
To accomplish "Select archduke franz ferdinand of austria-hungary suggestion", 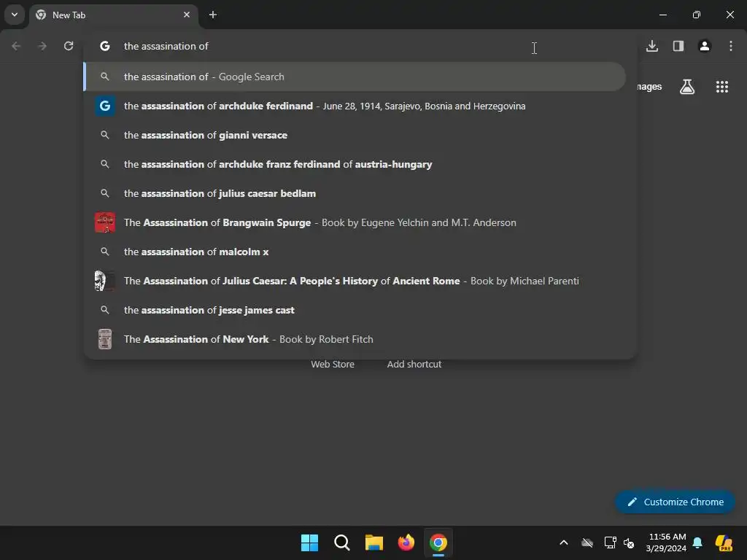I will pos(355,164).
